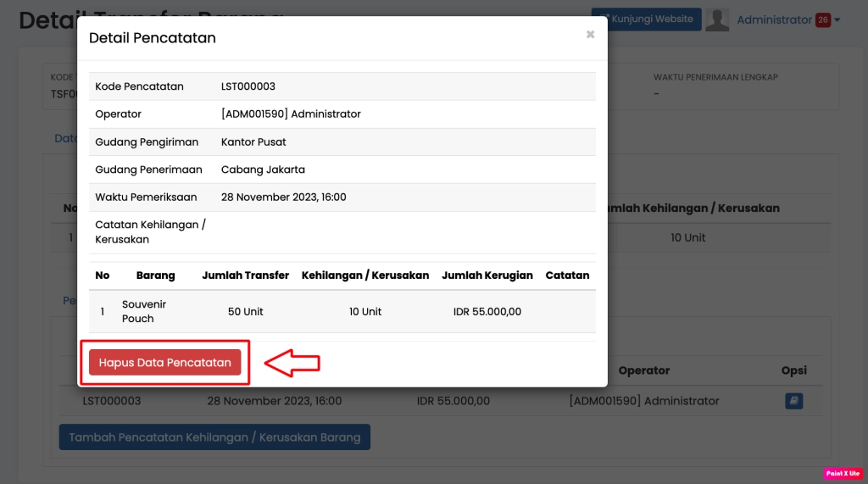Screen dimensions: 868x484
Task: Close the Detail Pencatatan modal
Action: pyautogui.click(x=590, y=35)
